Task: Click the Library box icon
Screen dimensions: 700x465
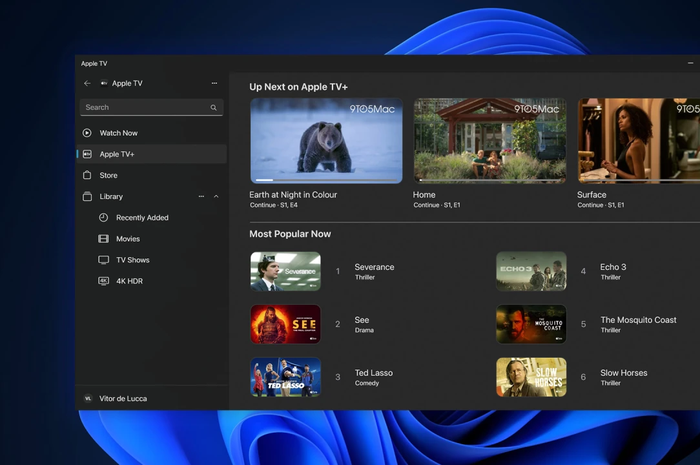Action: click(x=87, y=196)
